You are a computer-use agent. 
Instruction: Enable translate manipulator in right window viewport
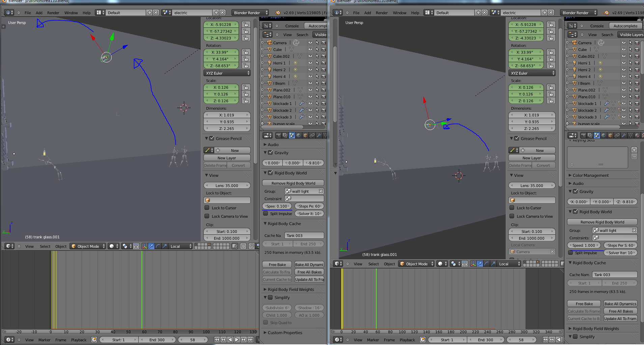[480, 264]
